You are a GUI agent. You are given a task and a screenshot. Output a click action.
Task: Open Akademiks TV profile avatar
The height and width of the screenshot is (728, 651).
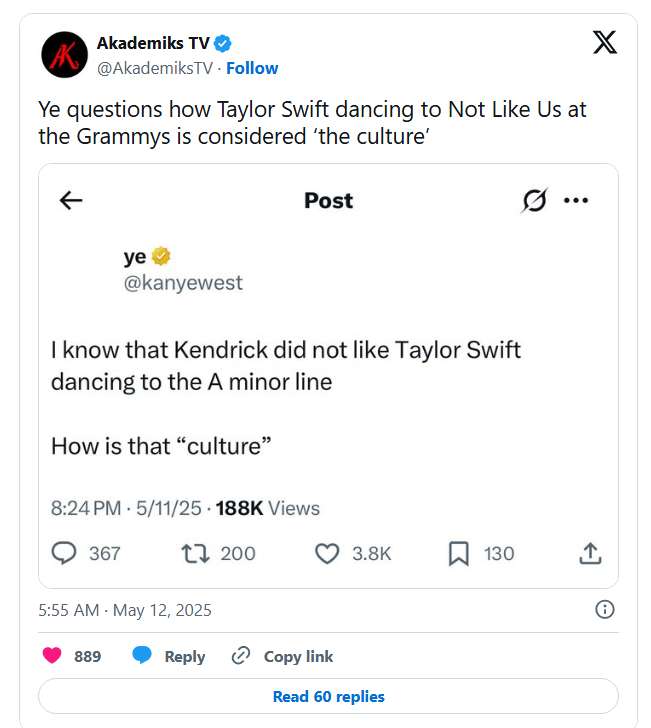point(64,55)
